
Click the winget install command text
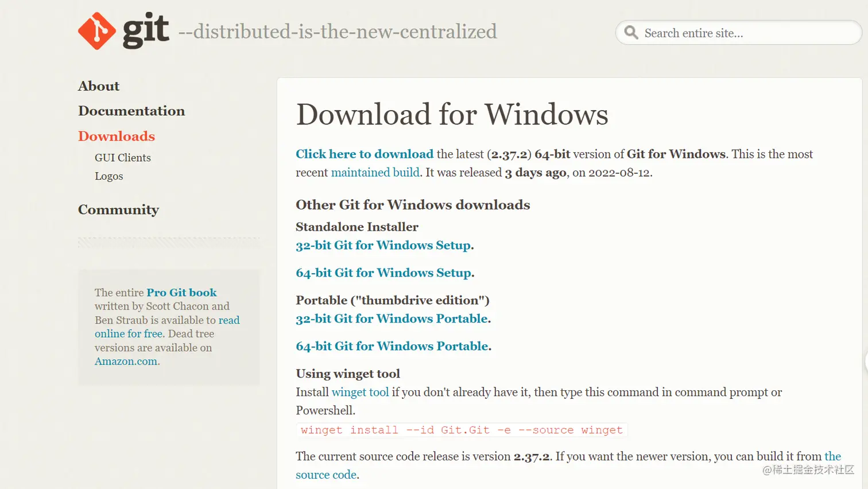pos(462,430)
